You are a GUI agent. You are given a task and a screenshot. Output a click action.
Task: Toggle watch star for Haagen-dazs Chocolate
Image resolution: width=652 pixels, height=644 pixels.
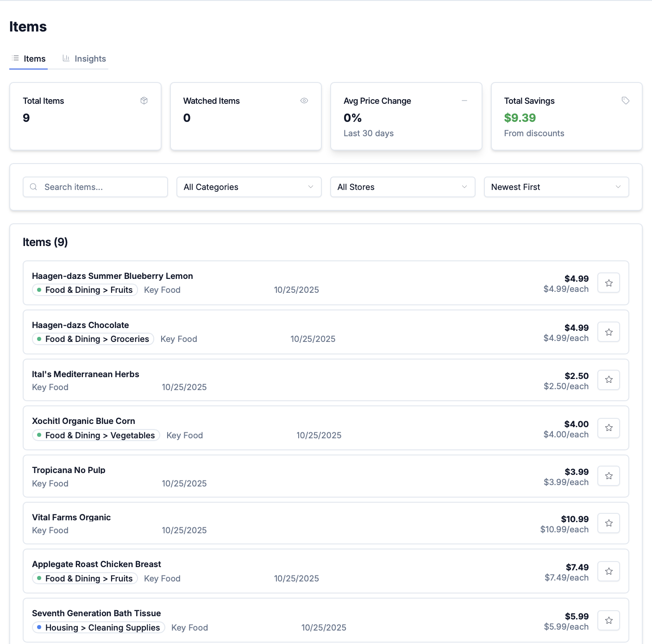[x=608, y=332]
